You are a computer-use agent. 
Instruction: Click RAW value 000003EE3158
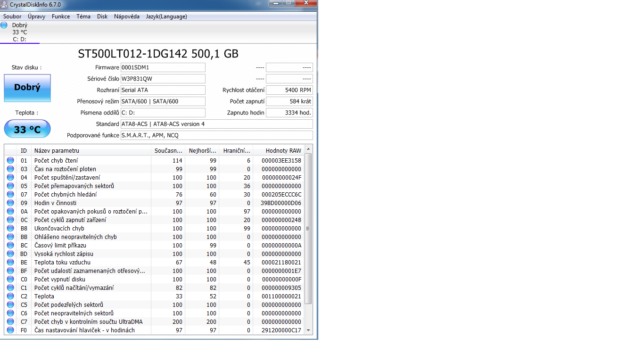pyautogui.click(x=281, y=161)
